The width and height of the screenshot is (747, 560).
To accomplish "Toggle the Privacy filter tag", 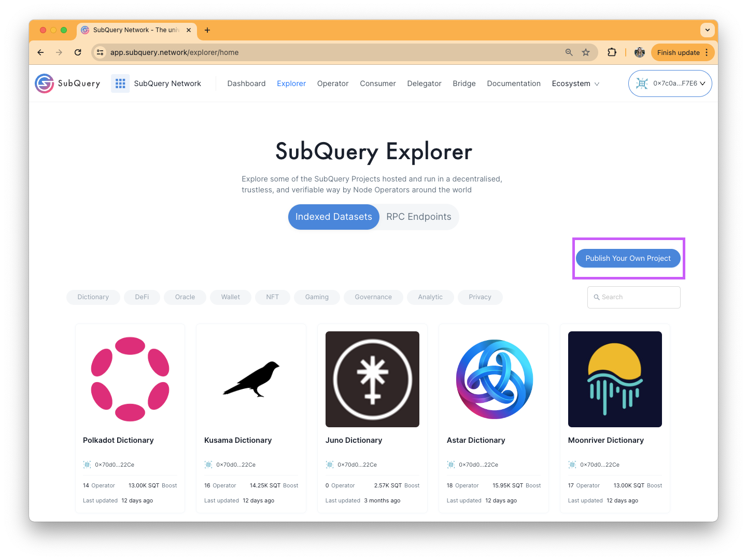I will click(x=480, y=297).
